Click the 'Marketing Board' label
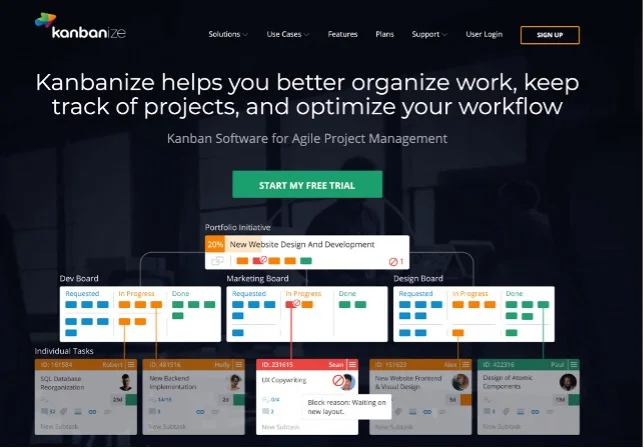644x448 pixels. [x=258, y=278]
